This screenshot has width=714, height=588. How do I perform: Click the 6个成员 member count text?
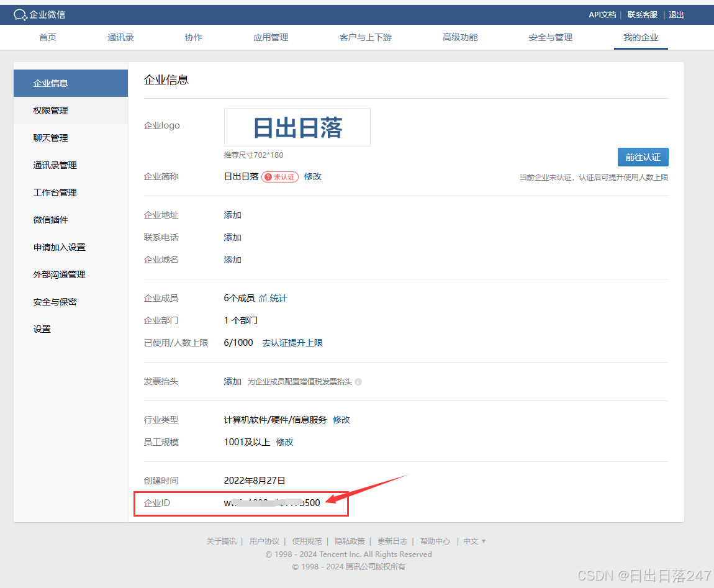click(x=239, y=298)
